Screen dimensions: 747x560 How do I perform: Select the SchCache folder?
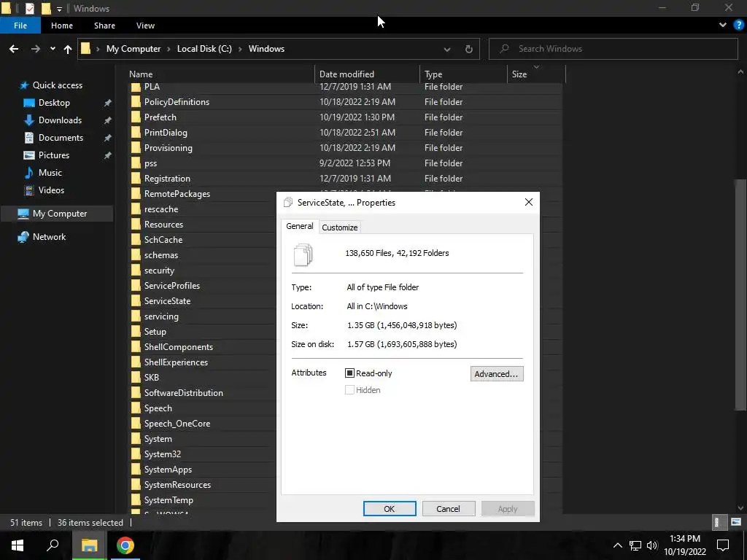coord(163,239)
